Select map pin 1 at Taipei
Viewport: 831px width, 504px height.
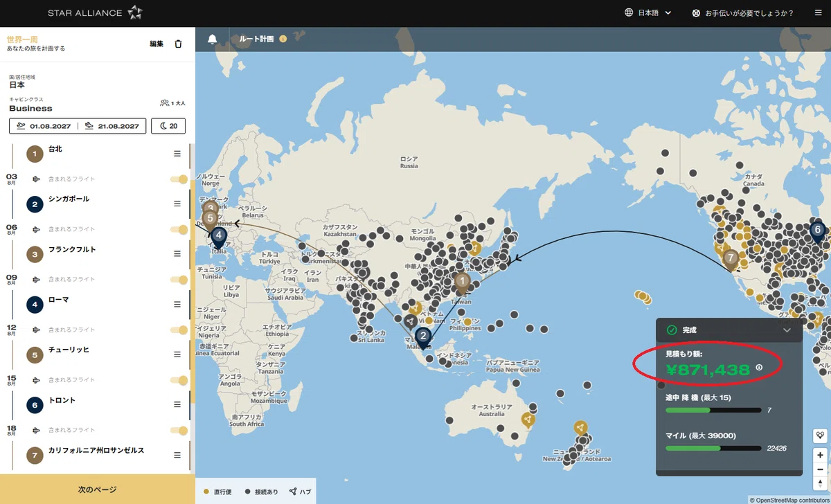(462, 282)
